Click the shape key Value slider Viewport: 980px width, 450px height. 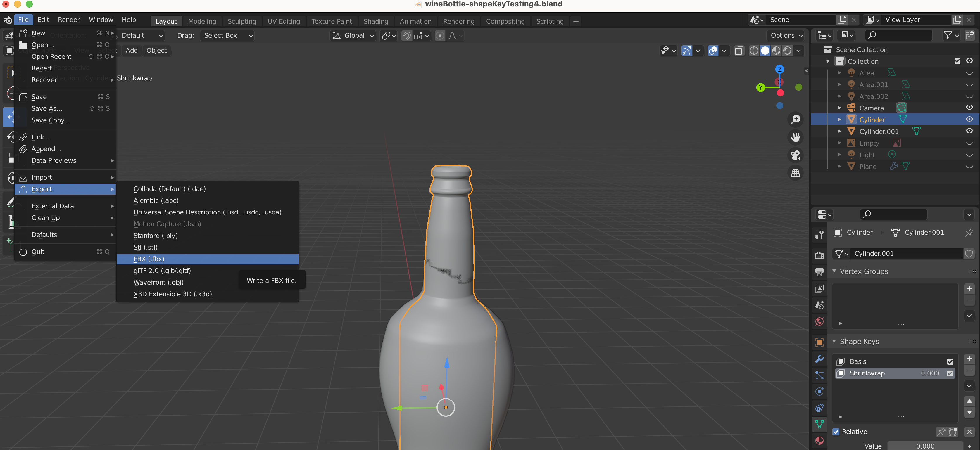pos(925,446)
